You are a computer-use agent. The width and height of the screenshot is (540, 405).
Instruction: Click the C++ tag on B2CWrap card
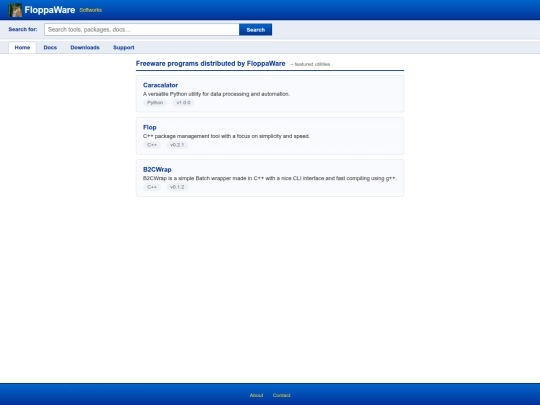152,187
